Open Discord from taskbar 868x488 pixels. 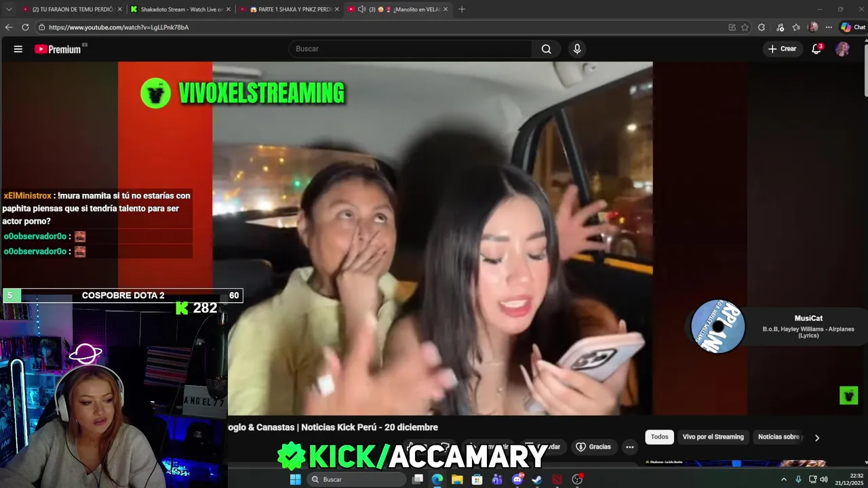517,479
